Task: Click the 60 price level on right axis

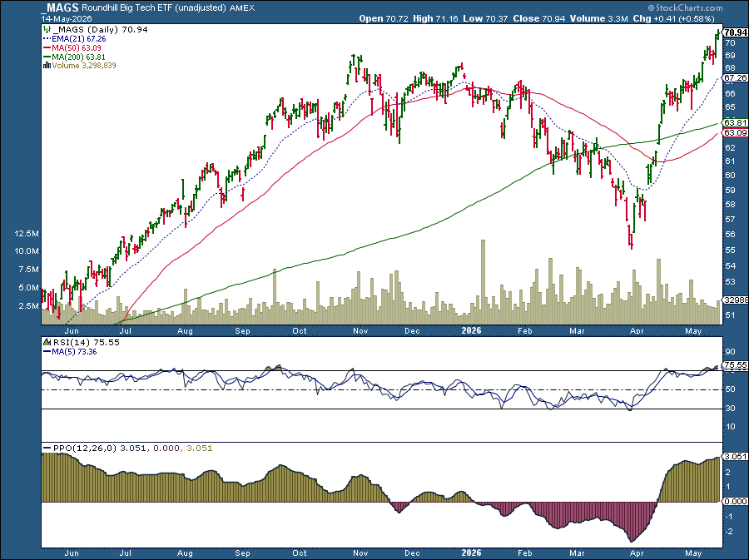Action: pos(730,176)
